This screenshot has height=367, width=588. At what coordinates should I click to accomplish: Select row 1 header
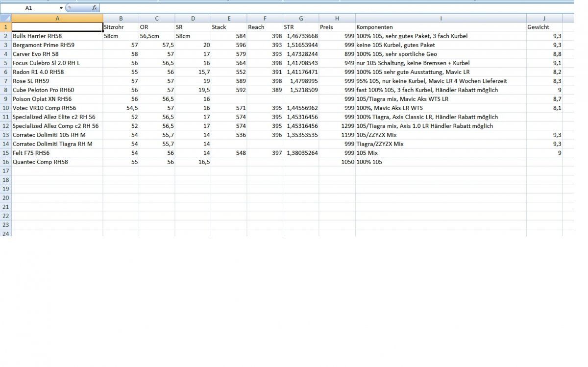pos(5,27)
